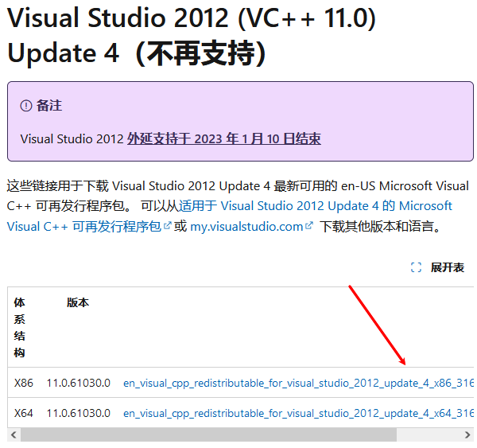Select the 11.0.61030.0 version in X86 row

click(x=79, y=383)
